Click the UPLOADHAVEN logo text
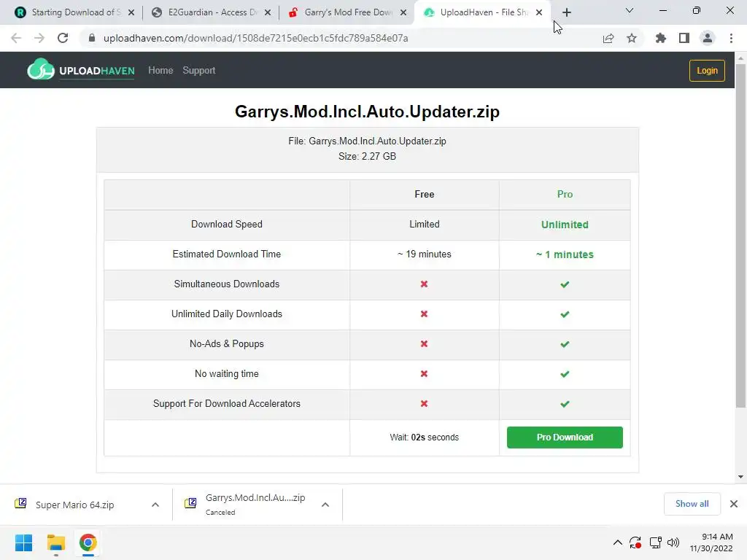747x560 pixels. (x=97, y=71)
